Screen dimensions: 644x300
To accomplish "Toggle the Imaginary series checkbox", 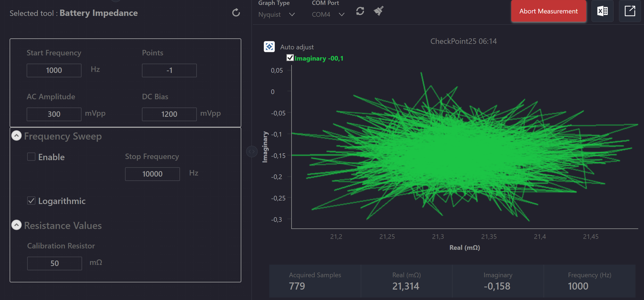I will (290, 58).
